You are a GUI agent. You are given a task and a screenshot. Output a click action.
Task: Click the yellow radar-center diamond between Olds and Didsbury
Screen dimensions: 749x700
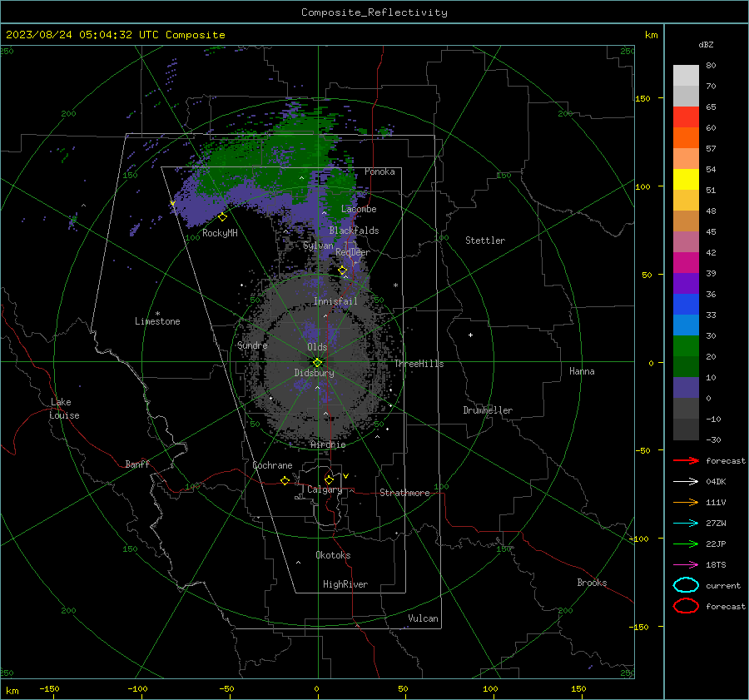point(317,363)
